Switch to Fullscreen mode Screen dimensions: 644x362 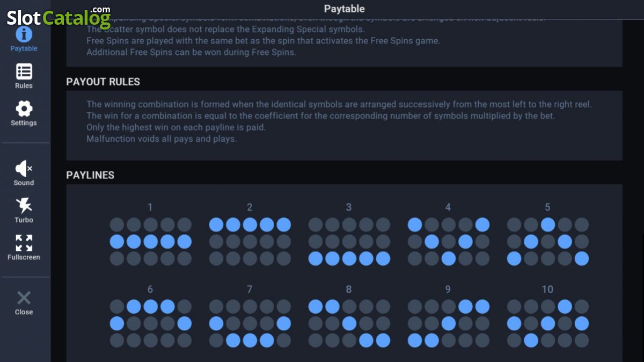click(x=24, y=243)
